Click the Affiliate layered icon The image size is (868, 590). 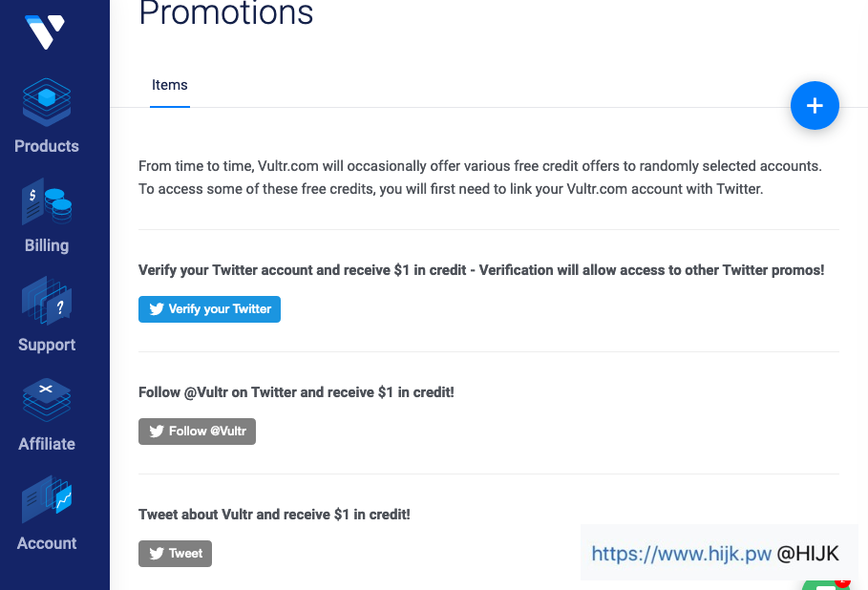click(47, 400)
